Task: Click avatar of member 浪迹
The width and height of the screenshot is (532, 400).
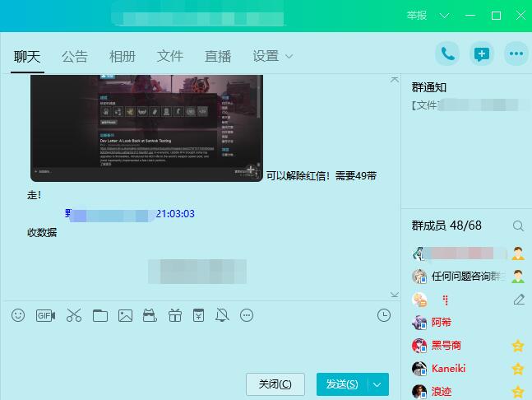Action: tap(419, 392)
